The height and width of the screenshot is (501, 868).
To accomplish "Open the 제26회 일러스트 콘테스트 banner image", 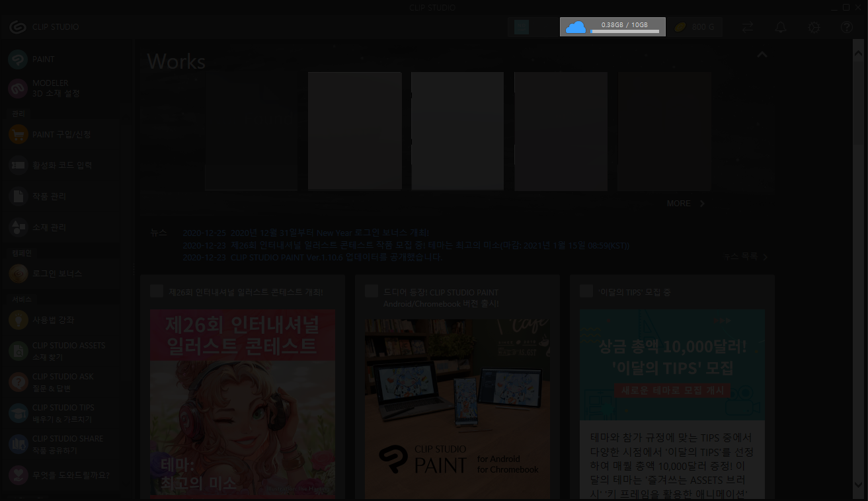I will coord(243,404).
